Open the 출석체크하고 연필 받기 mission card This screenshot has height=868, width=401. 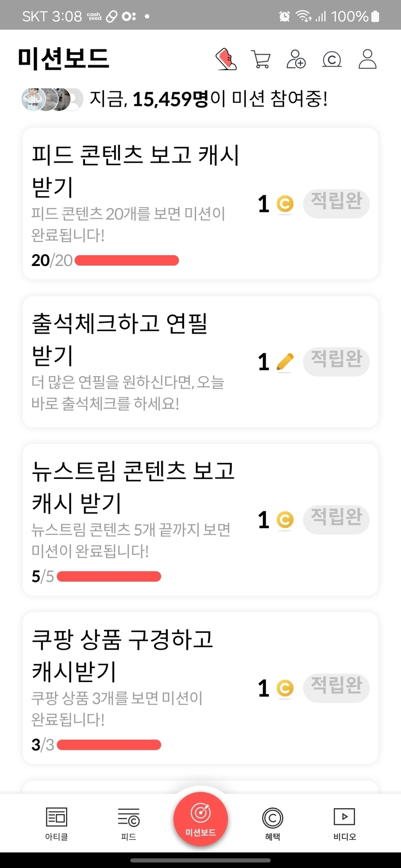(135, 362)
